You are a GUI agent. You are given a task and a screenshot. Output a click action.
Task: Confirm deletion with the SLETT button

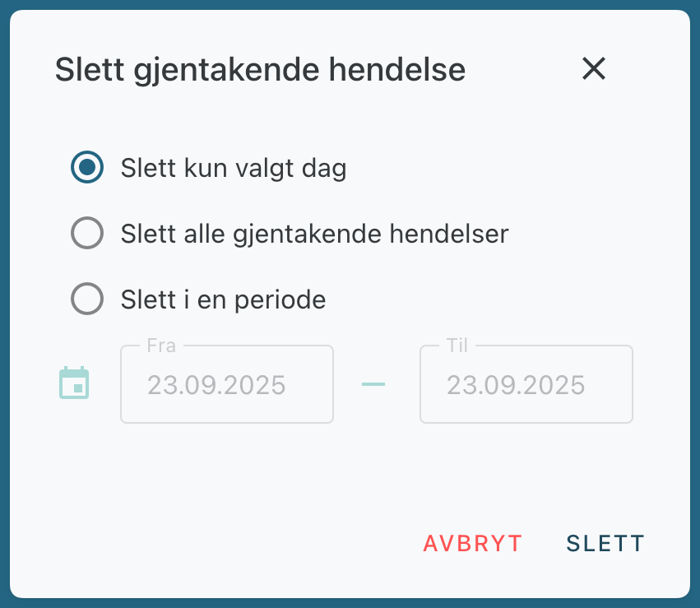point(605,543)
